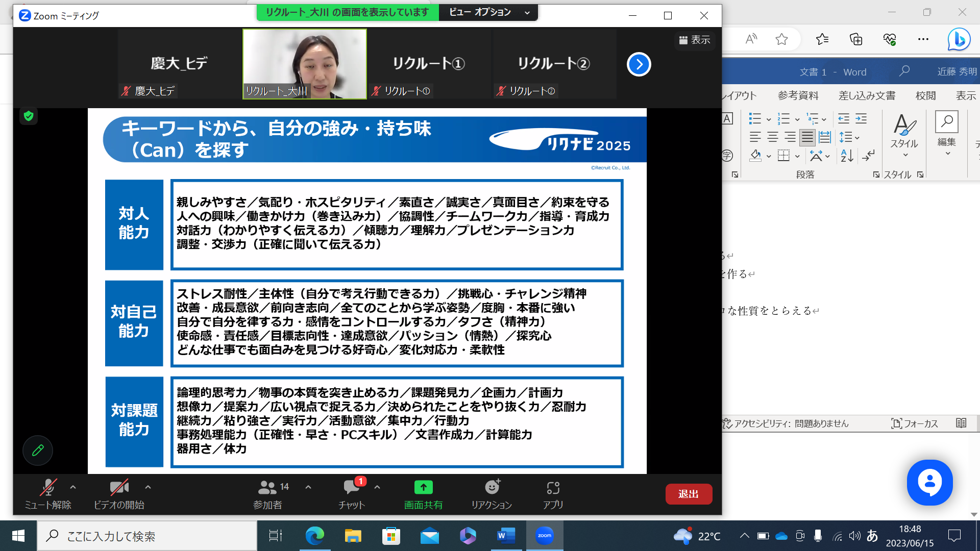Viewport: 980px width, 551px height.
Task: Toggle ミュート解除 to unmute the microphone
Action: pyautogui.click(x=47, y=494)
